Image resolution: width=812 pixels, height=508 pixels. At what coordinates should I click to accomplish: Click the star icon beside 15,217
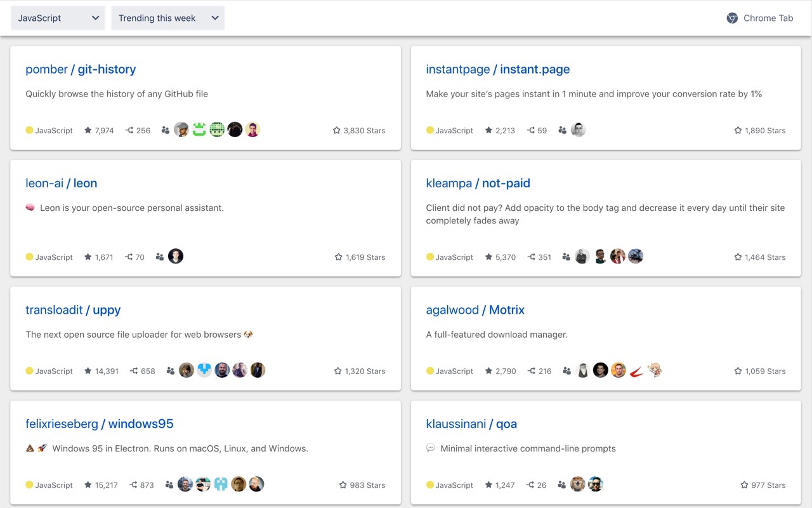[88, 485]
